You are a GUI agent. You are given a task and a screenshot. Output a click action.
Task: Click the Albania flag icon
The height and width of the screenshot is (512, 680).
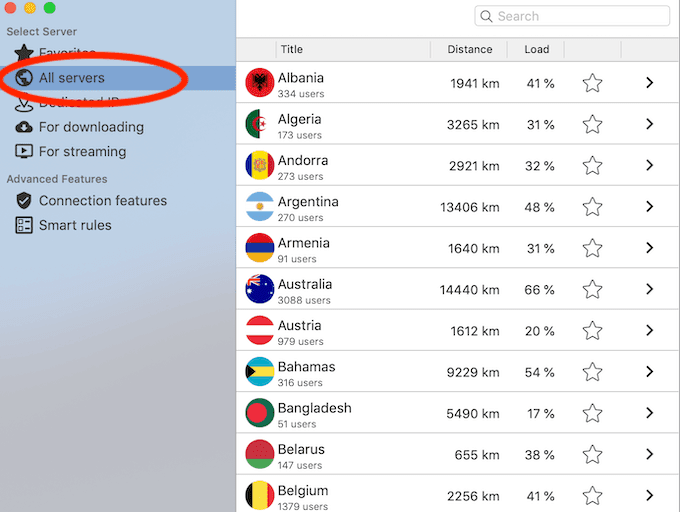click(x=259, y=83)
